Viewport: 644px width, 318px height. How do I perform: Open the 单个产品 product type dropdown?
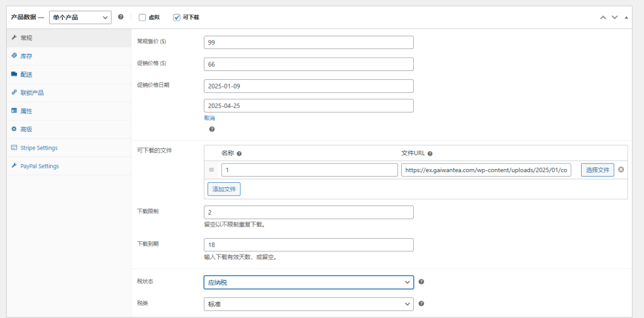point(80,17)
